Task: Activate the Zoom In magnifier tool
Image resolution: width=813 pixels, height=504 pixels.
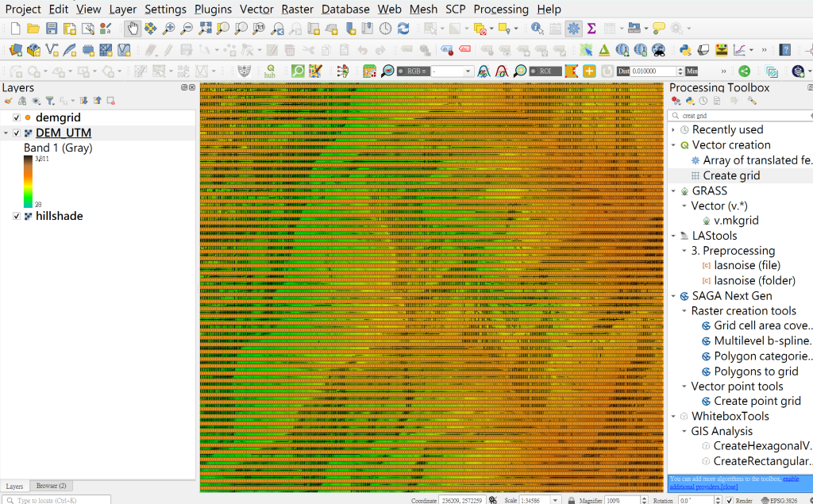Action: (168, 29)
